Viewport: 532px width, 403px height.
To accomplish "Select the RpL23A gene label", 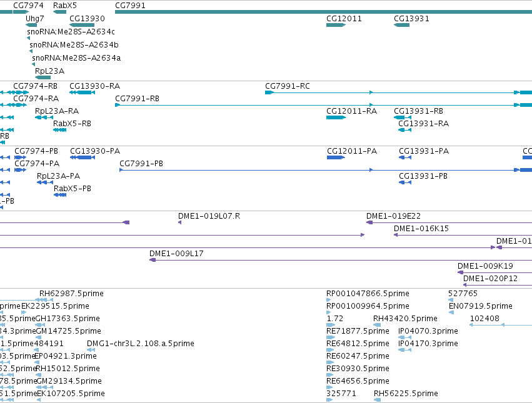I will tap(49, 71).
